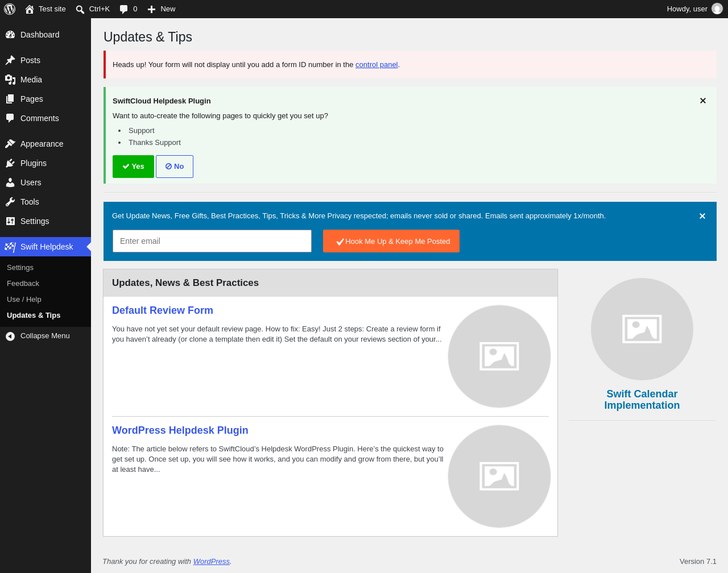728x573 pixels.
Task: Click Yes to auto-create pages
Action: [133, 167]
